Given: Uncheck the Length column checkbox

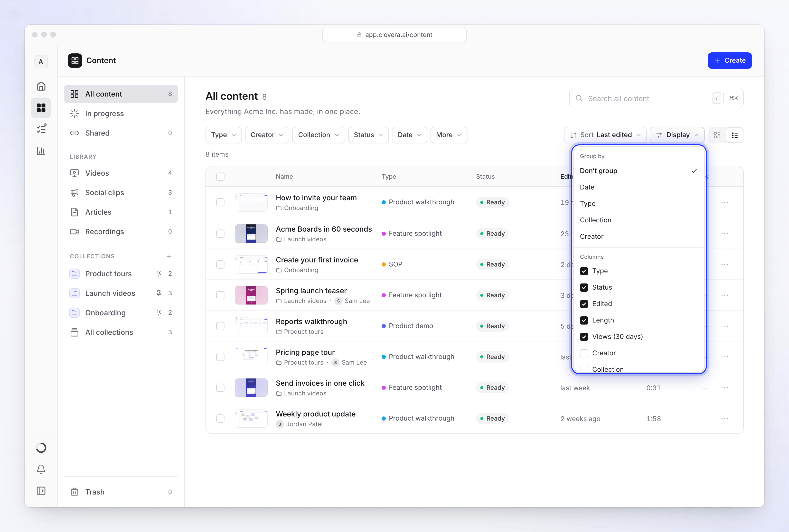Looking at the screenshot, I should [584, 320].
